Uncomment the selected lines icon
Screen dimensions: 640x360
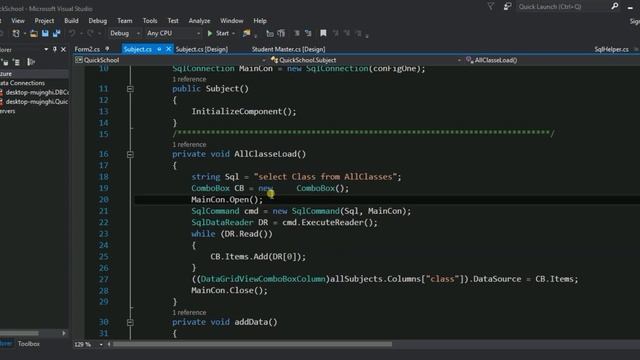click(x=308, y=33)
